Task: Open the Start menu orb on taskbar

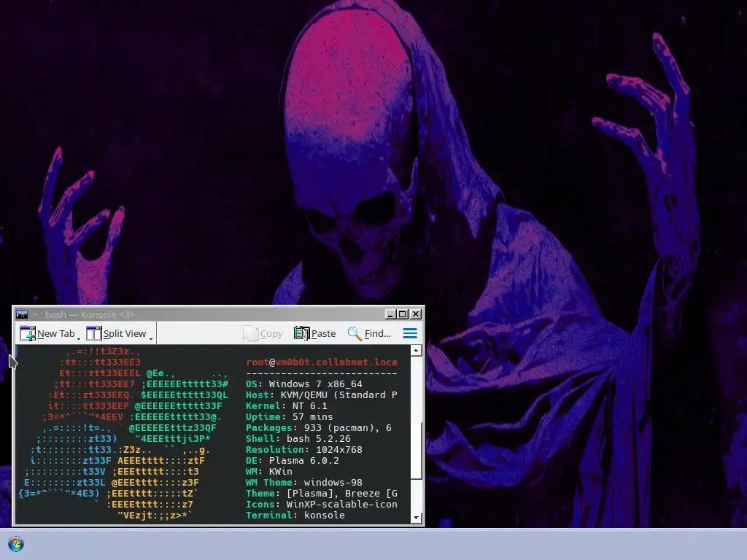Action: (x=16, y=544)
